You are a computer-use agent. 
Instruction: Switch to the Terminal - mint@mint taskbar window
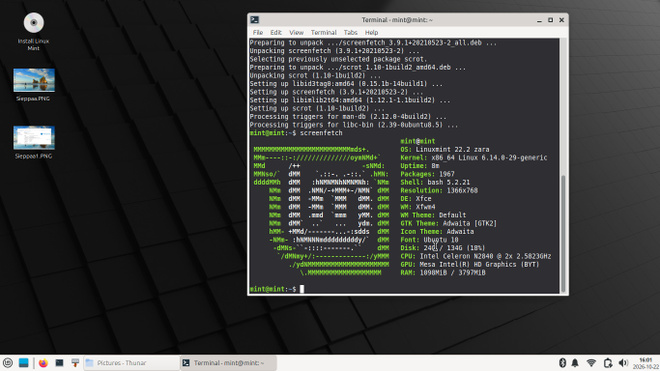[229, 363]
